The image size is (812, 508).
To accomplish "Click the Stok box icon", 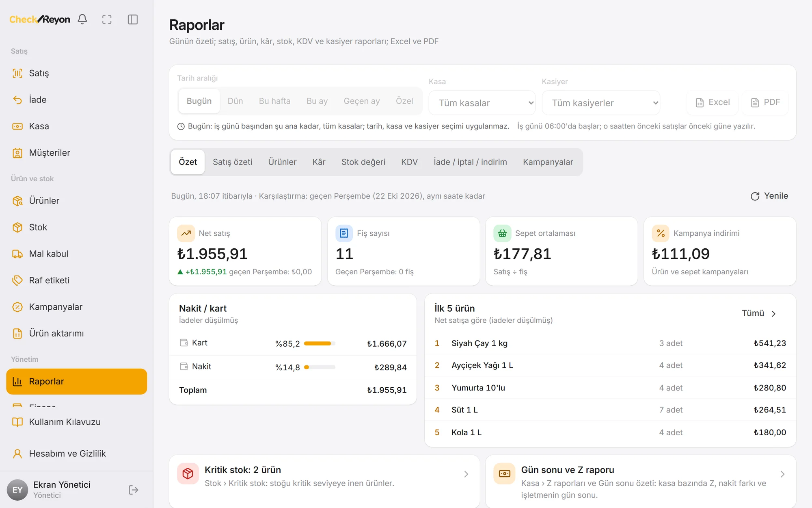I will [x=17, y=227].
